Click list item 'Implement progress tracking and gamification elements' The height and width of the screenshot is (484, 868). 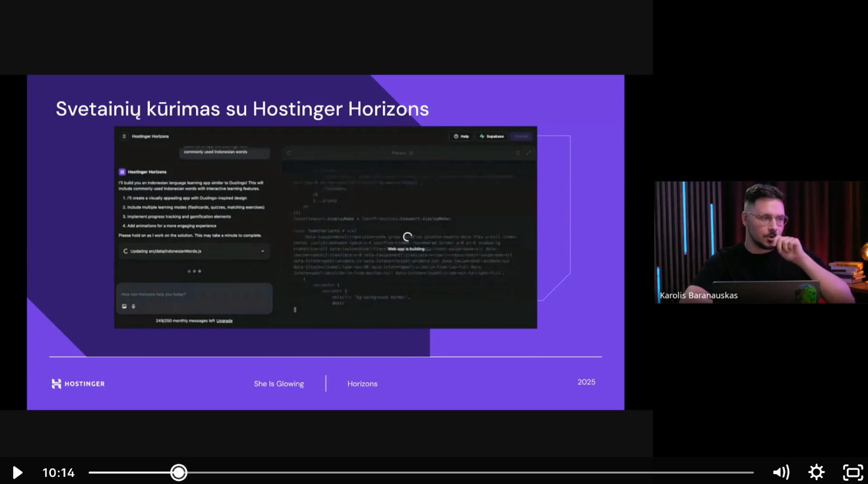tap(177, 217)
